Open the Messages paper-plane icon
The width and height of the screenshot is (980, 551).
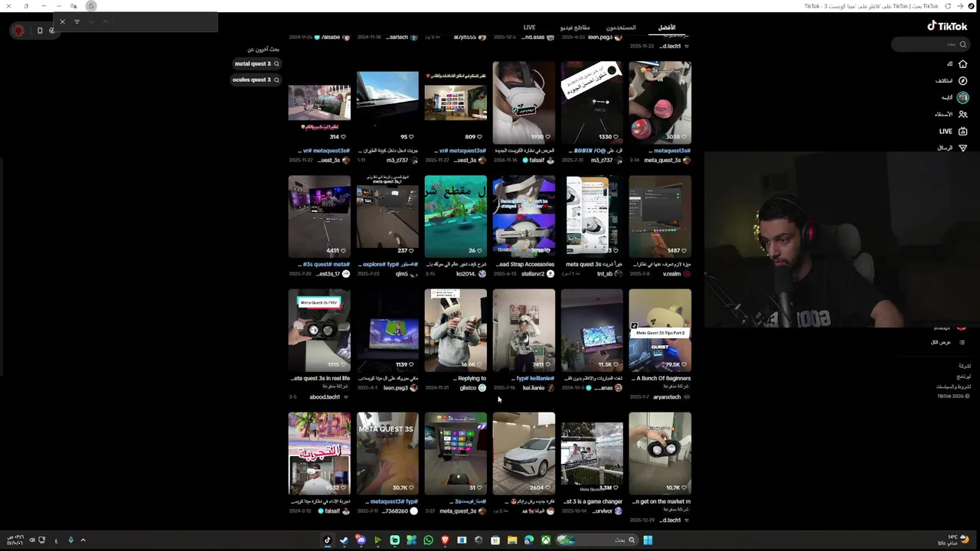click(x=963, y=148)
